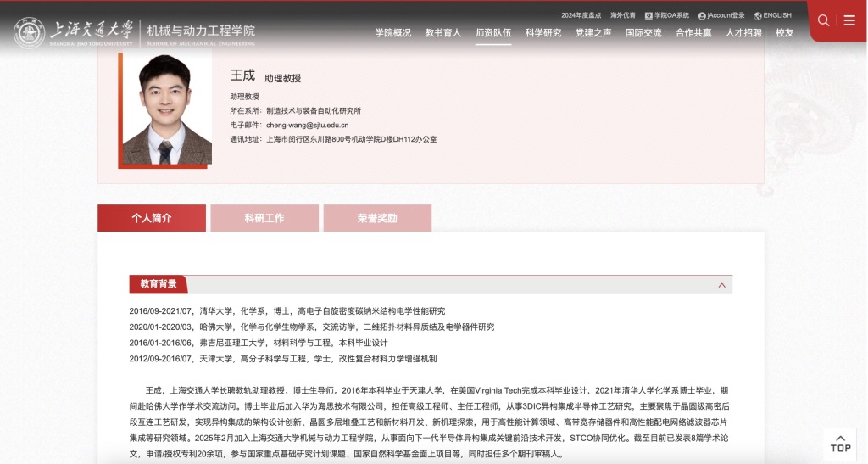Viewport: 868px width, 464px height.
Task: Collapse the 教育背景 section chevron
Action: (x=721, y=285)
